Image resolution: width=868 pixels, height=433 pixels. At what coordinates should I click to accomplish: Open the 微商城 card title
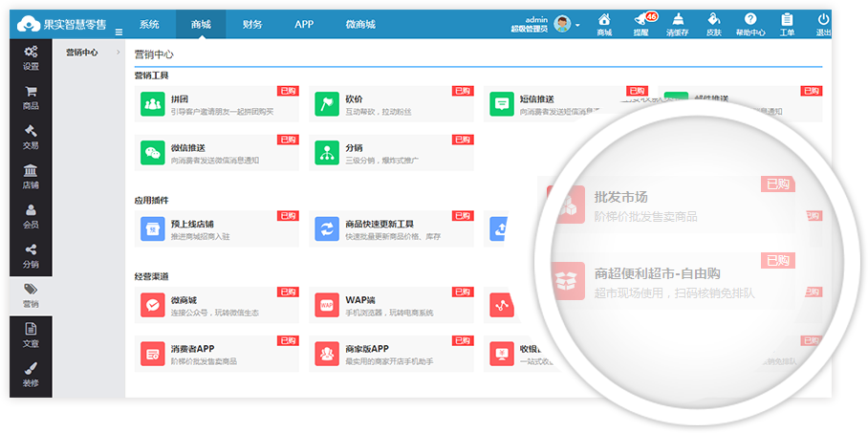[x=184, y=300]
